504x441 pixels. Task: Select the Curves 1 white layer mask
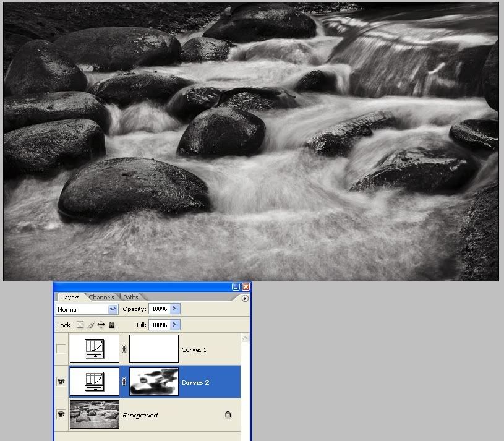pyautogui.click(x=154, y=349)
